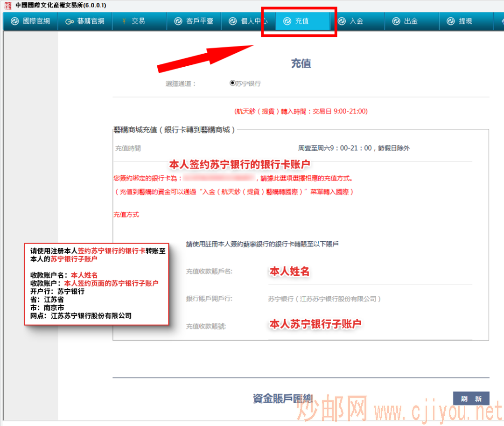
Task: Click the 充值收款賬戶名 label
Action: (x=209, y=272)
